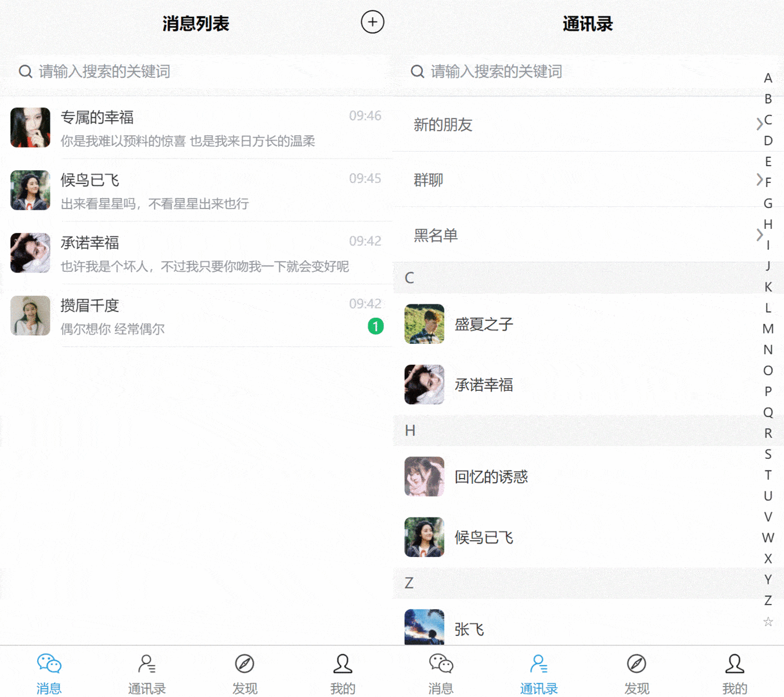
Task: Open the 发现 discover compass icon
Action: [244, 663]
